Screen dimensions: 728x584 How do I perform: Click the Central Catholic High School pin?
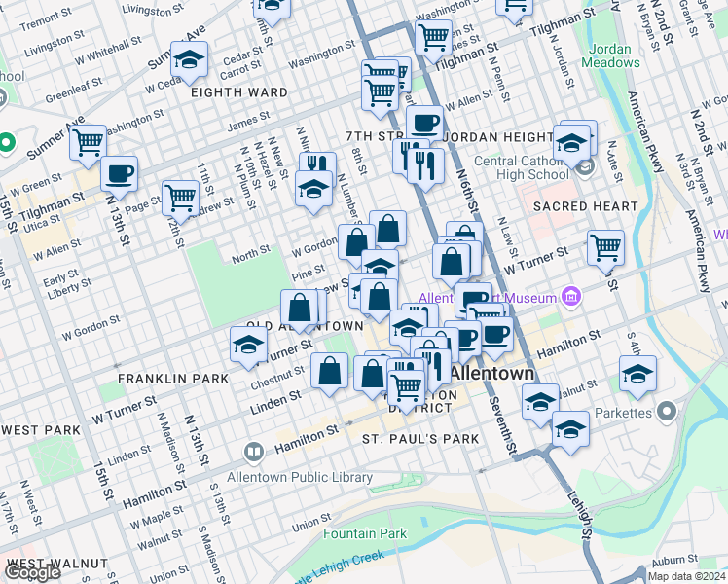coord(585,167)
